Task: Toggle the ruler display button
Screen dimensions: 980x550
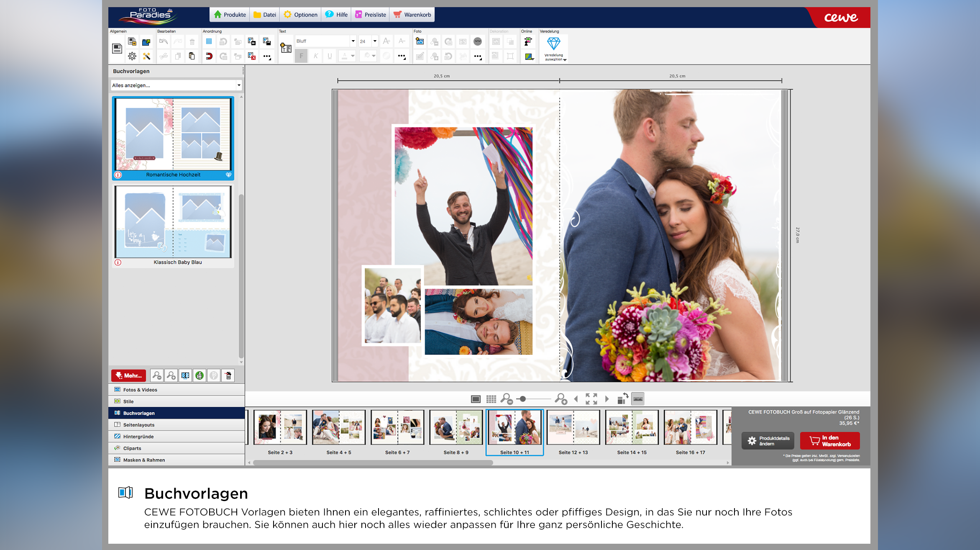Action: click(x=637, y=399)
